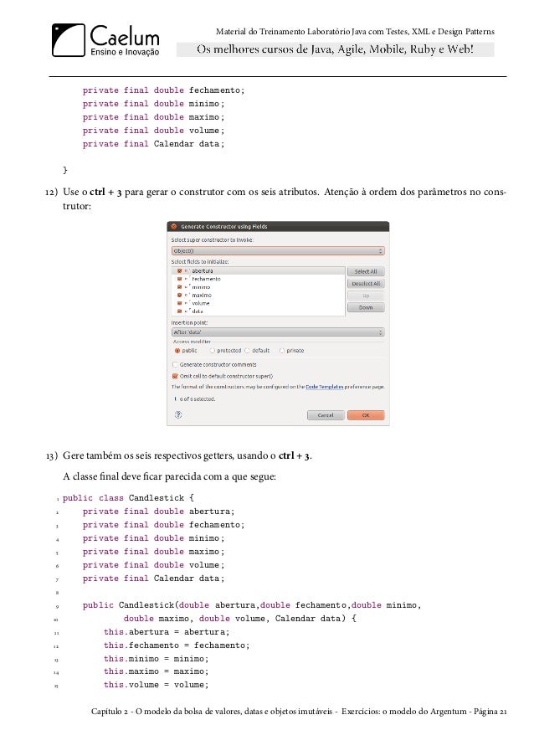Select the abertura row in fields list
The height and width of the screenshot is (756, 534).
259,271
